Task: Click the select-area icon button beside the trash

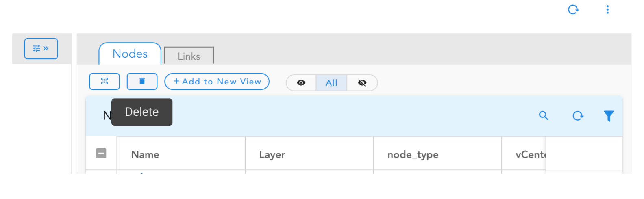Action: [104, 81]
